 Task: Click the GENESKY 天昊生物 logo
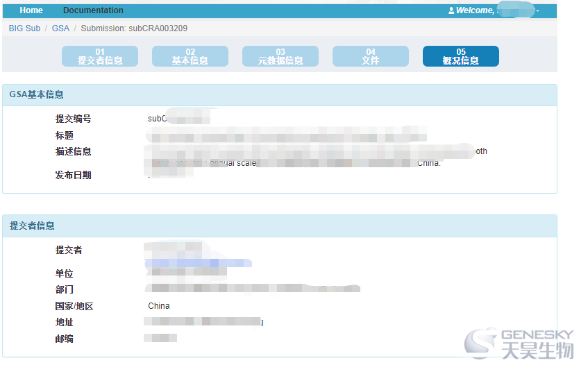pos(519,344)
